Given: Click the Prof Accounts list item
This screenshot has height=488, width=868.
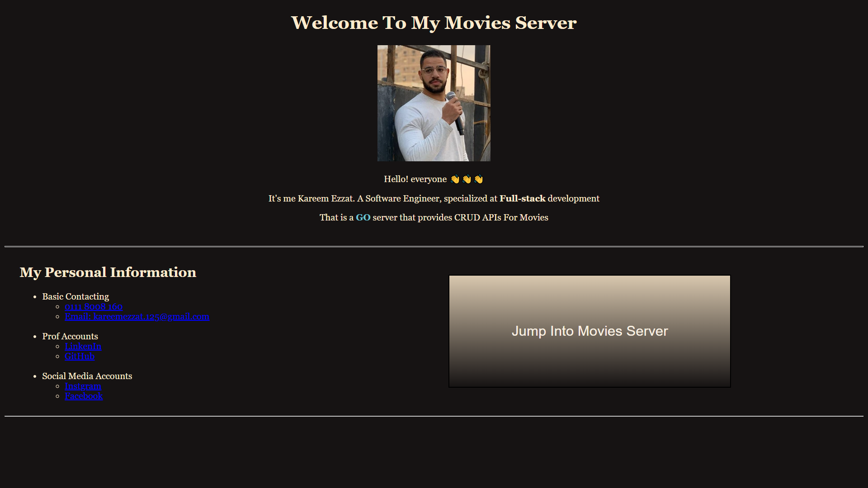Looking at the screenshot, I should [70, 336].
